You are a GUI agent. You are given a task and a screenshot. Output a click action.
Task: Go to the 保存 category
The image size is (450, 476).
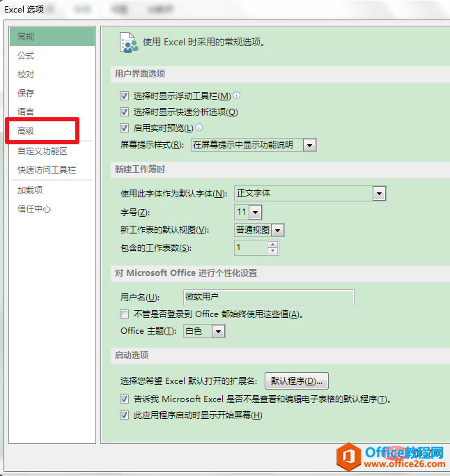52,93
